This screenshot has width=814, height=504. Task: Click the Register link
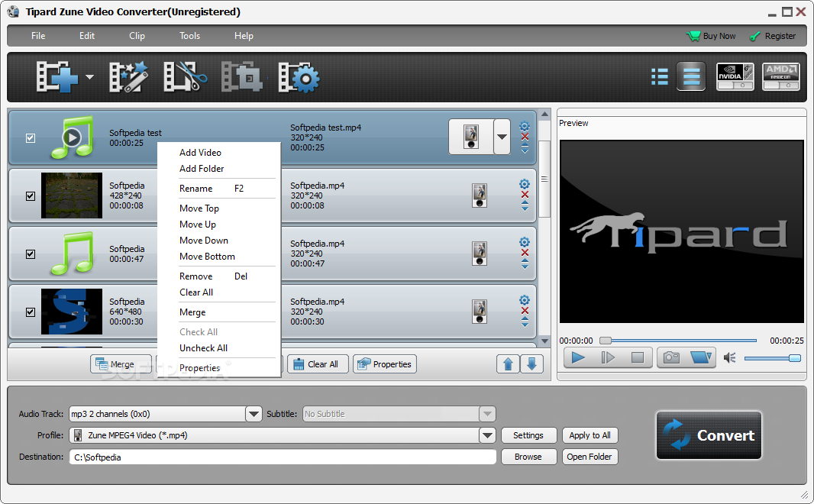coord(773,36)
